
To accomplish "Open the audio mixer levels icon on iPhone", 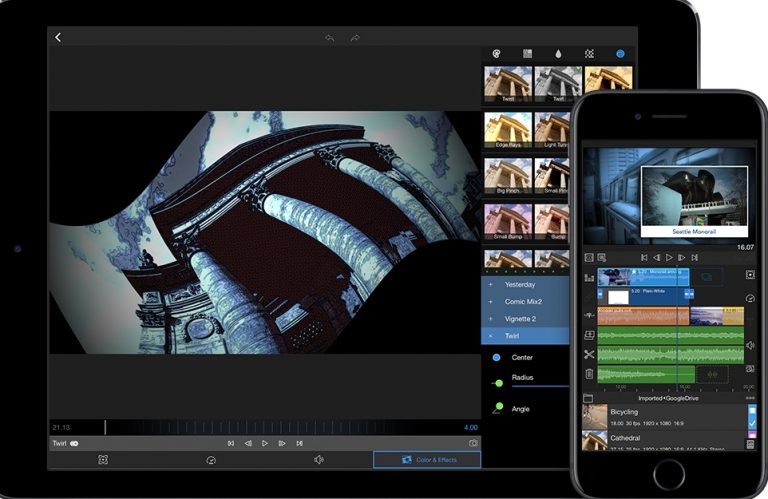I will (589, 278).
